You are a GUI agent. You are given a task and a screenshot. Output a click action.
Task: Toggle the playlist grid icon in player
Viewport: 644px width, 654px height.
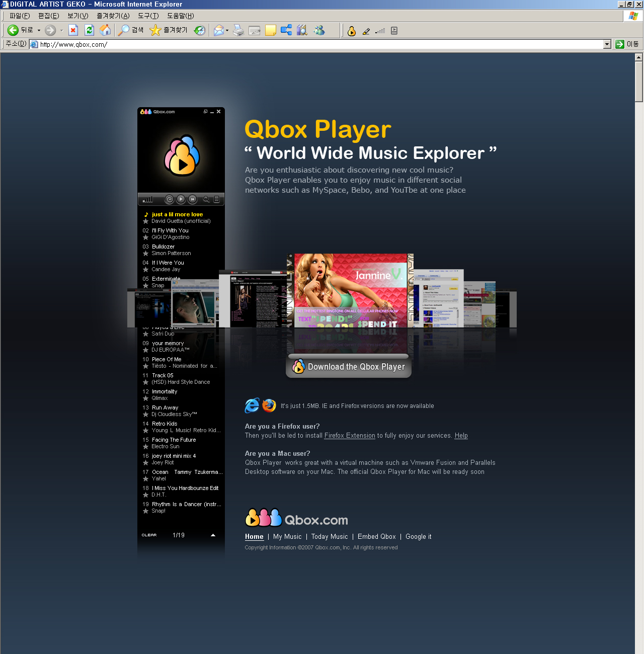pyautogui.click(x=217, y=199)
